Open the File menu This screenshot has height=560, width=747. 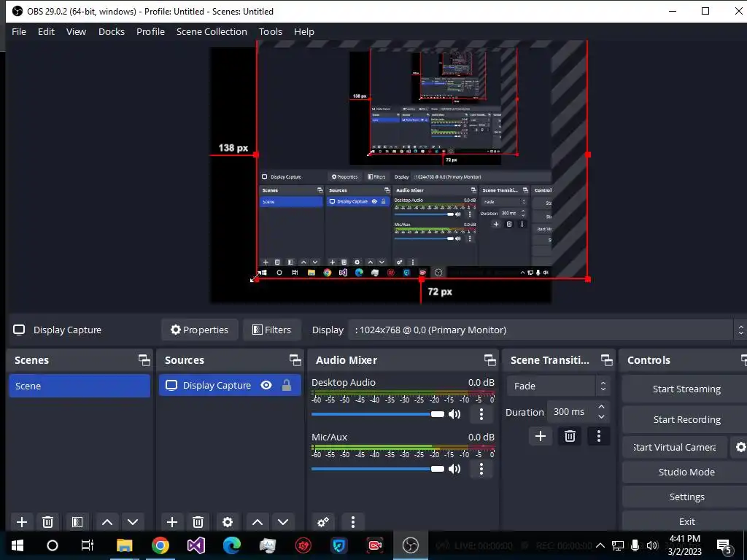[x=19, y=31]
